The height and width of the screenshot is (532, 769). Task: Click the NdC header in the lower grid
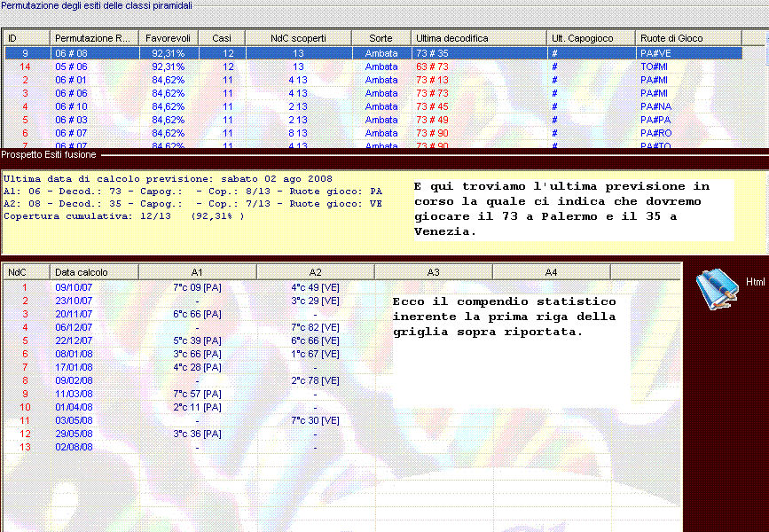pos(27,272)
